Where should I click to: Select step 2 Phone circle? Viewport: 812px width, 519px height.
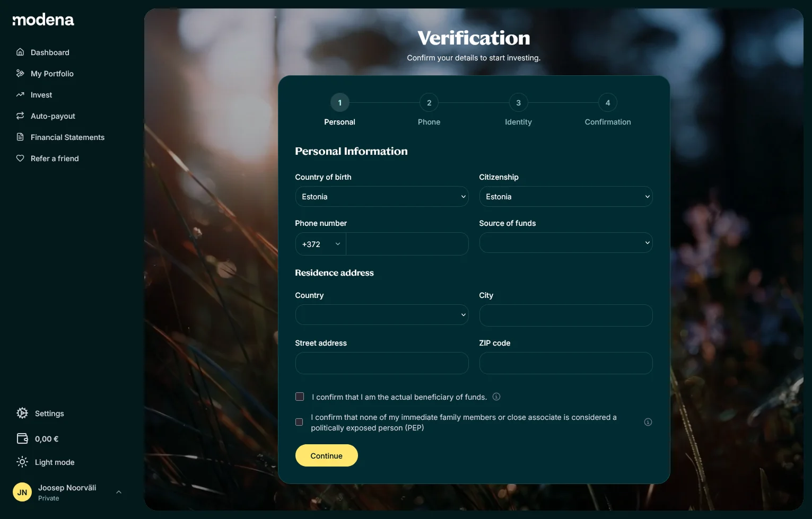coord(429,103)
